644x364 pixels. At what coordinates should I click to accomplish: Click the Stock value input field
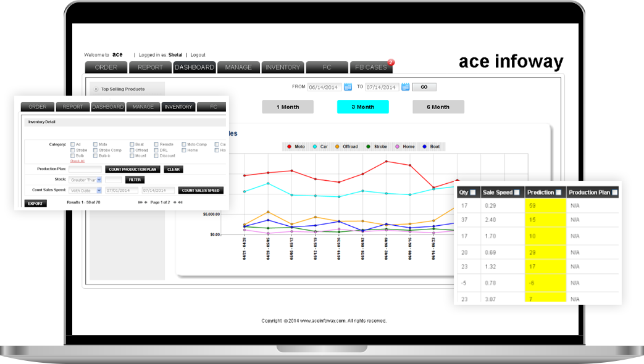(114, 180)
